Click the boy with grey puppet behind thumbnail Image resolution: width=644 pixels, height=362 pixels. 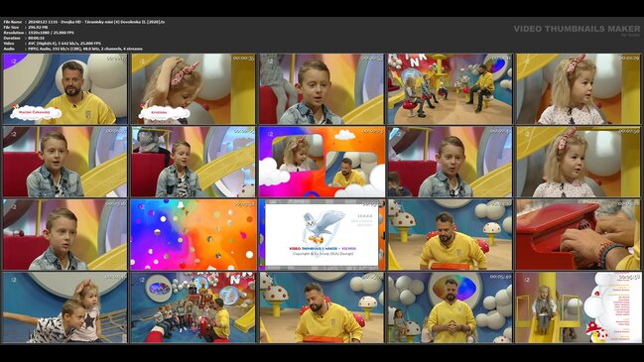[193, 162]
